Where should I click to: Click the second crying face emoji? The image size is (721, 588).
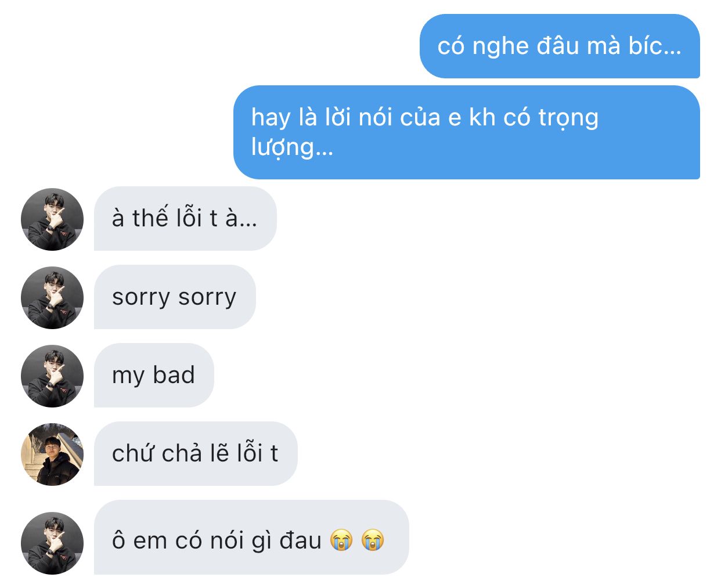[373, 540]
